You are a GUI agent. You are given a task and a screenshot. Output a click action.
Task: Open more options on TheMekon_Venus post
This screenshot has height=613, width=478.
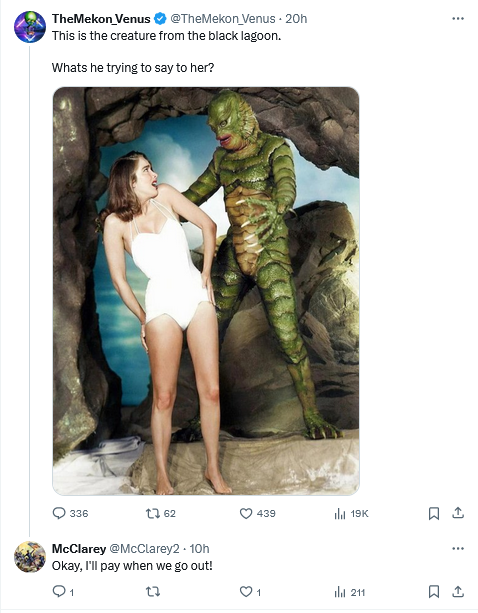pos(458,18)
